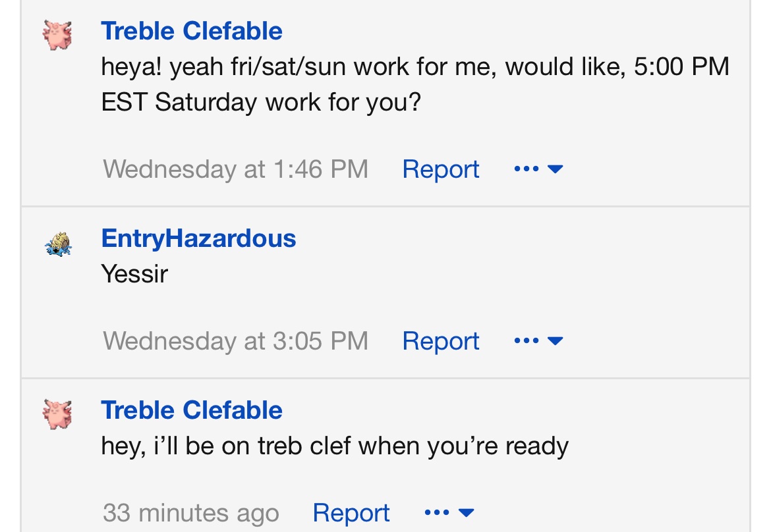Expand dropdown arrow on the 33 minutes ago post
Viewport: 771px width, 532px height.
click(466, 512)
